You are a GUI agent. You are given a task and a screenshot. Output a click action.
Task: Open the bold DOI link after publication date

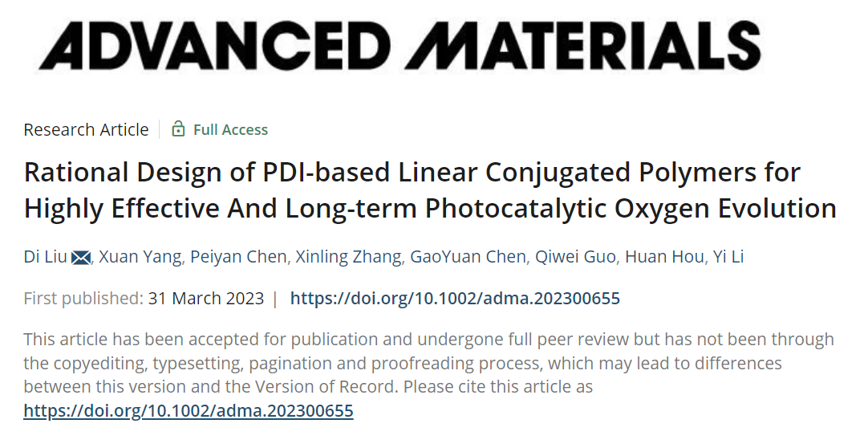pos(455,299)
